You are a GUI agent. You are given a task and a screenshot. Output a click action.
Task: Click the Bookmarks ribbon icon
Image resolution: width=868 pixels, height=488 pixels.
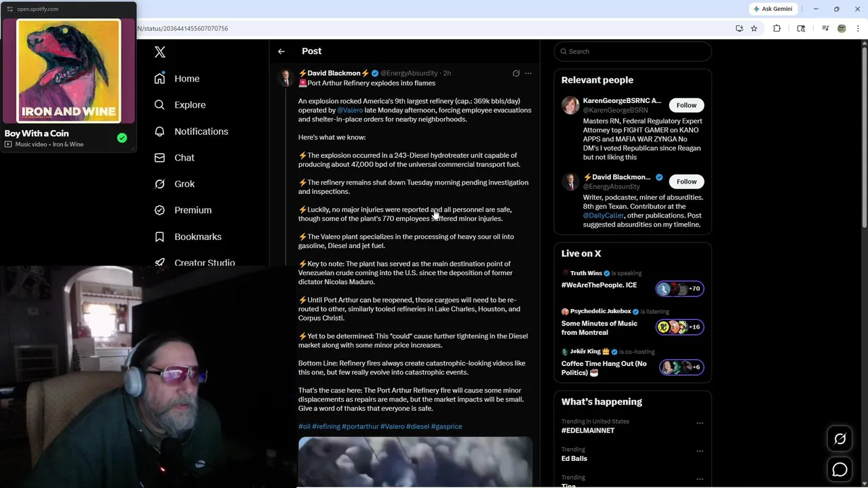[159, 237]
